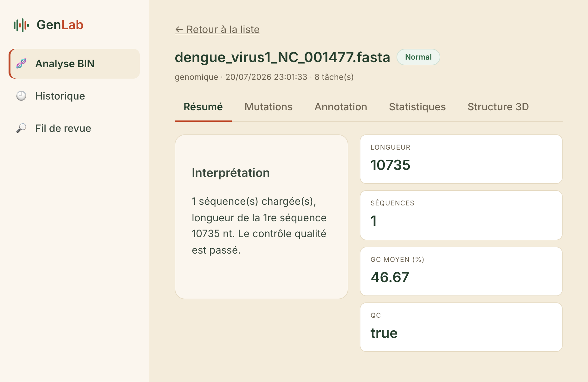Click the genomique date and tasks line
This screenshot has height=382, width=588.
264,77
